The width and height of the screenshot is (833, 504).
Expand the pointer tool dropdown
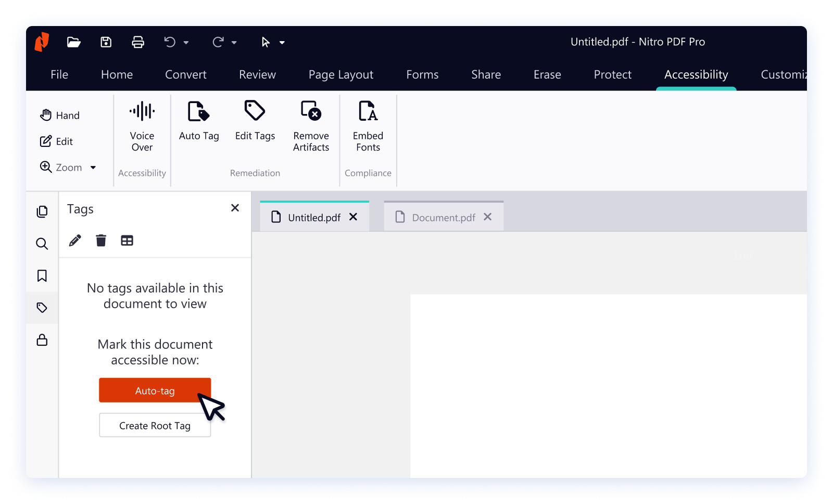point(282,42)
